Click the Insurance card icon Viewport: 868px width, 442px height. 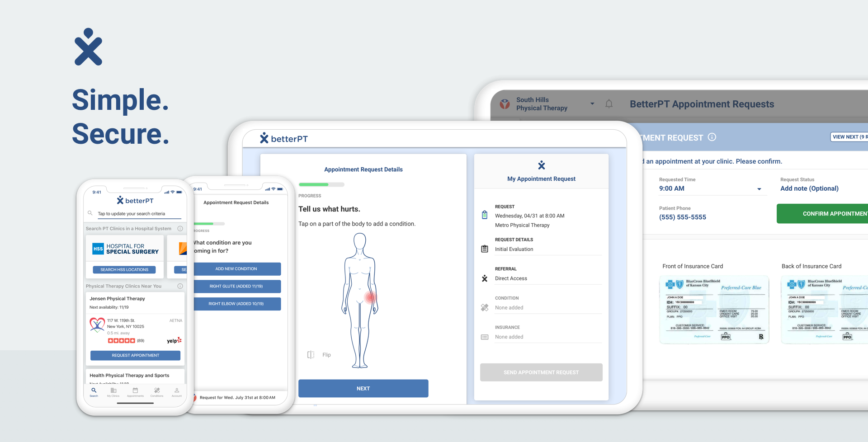pyautogui.click(x=485, y=337)
